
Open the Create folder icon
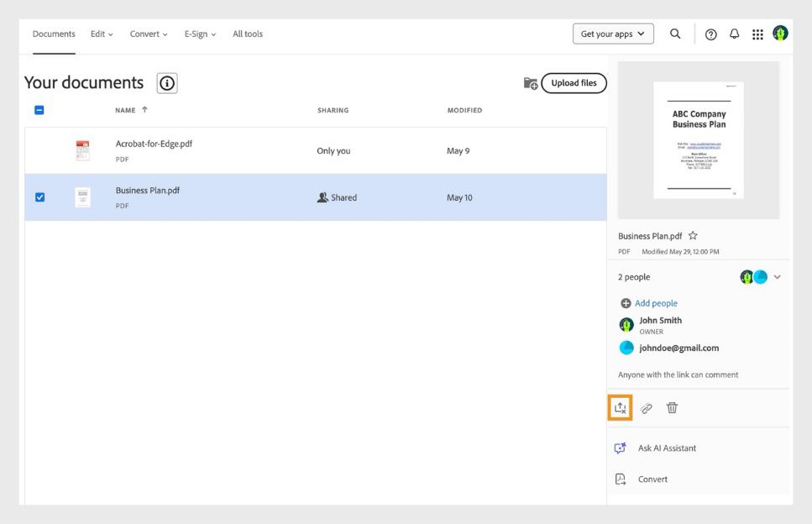coord(532,82)
